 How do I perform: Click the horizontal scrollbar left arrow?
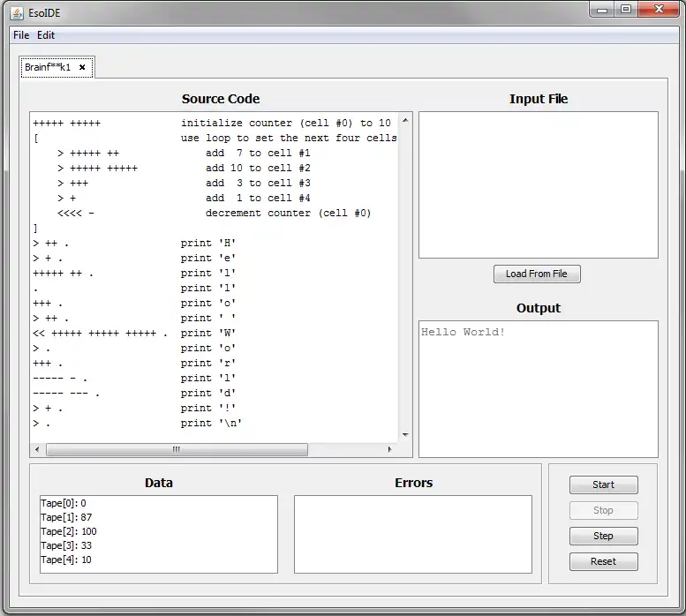tap(37, 449)
